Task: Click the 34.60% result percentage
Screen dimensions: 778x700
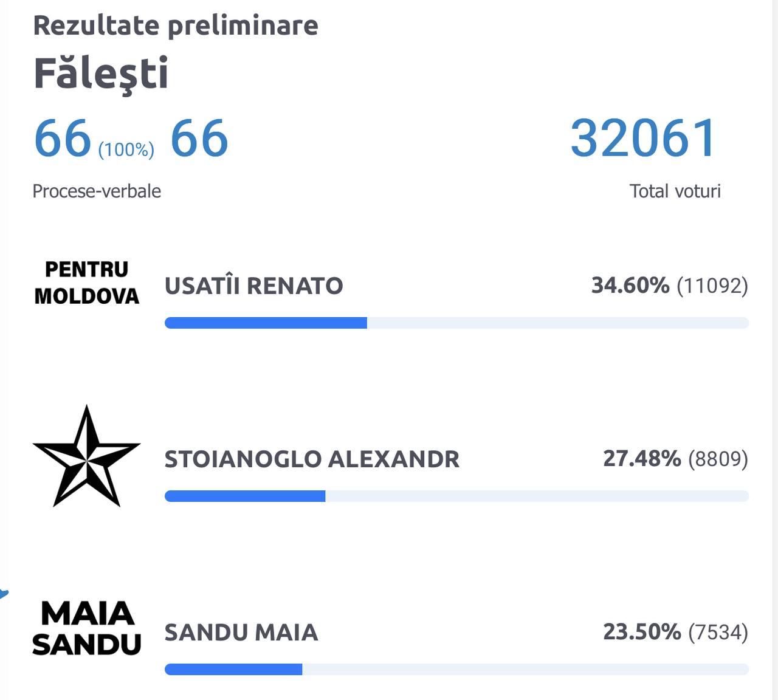Action: pos(630,285)
